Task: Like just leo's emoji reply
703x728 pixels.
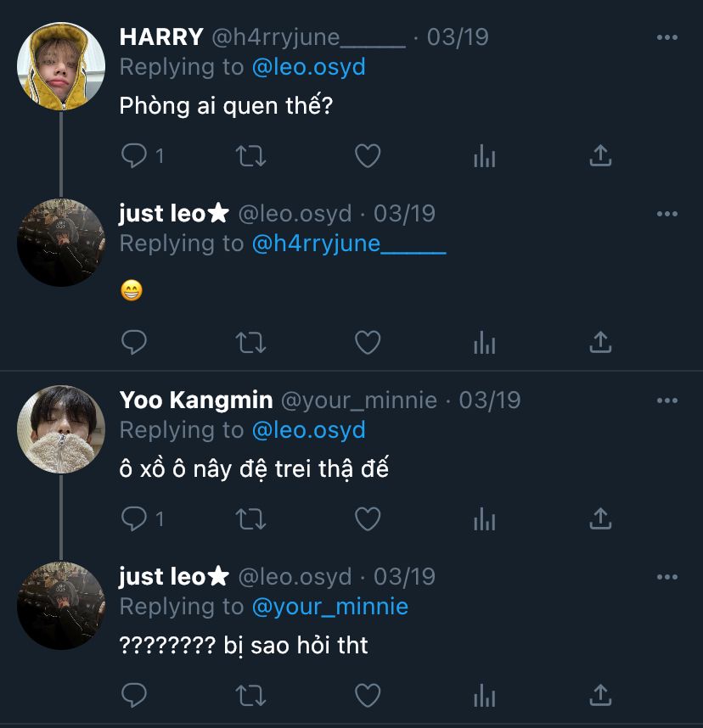Action: click(x=367, y=342)
